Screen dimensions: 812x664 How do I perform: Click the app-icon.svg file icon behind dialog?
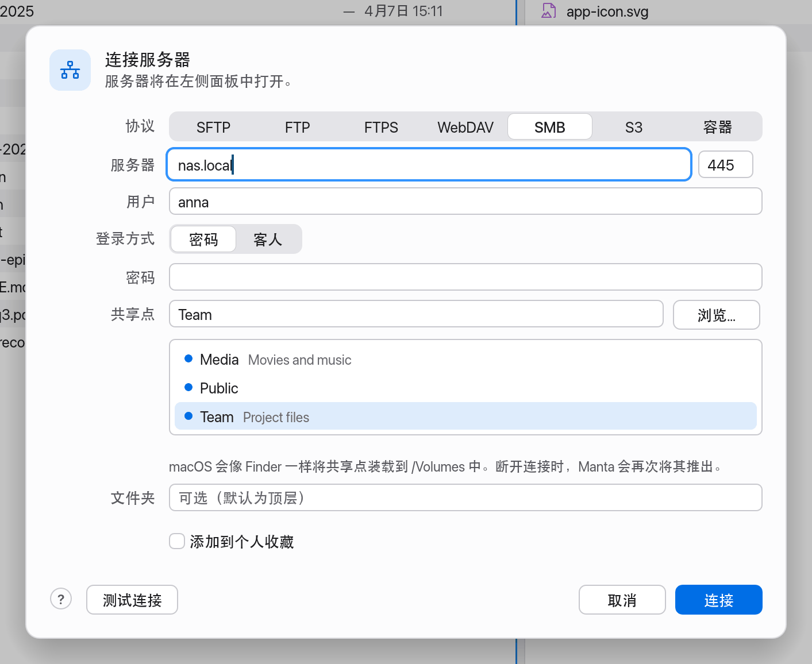click(x=549, y=11)
